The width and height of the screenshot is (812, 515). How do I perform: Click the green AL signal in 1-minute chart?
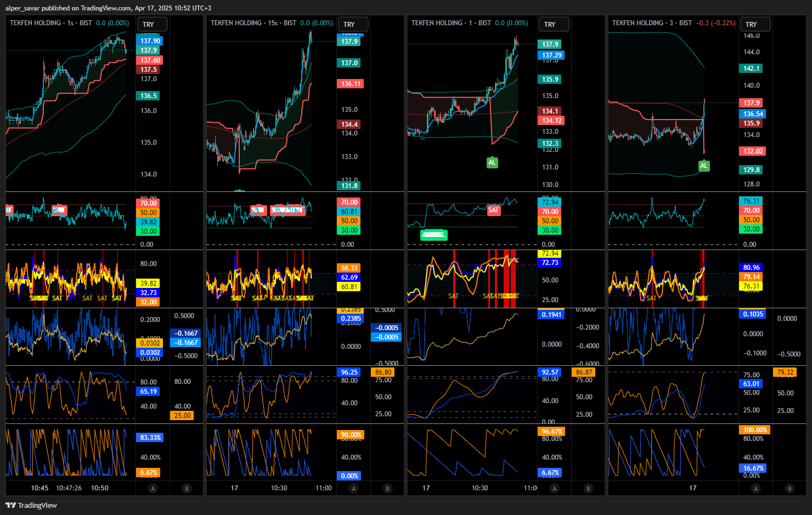coord(492,162)
